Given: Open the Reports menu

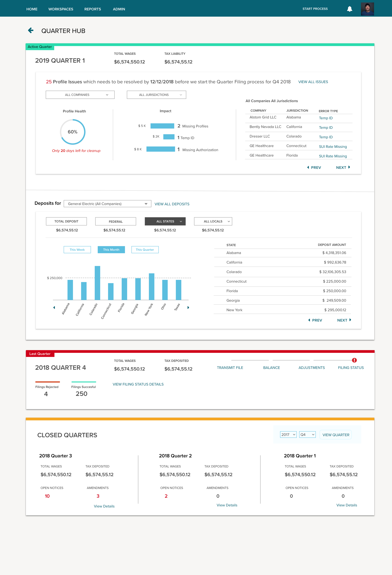Looking at the screenshot, I should [93, 9].
